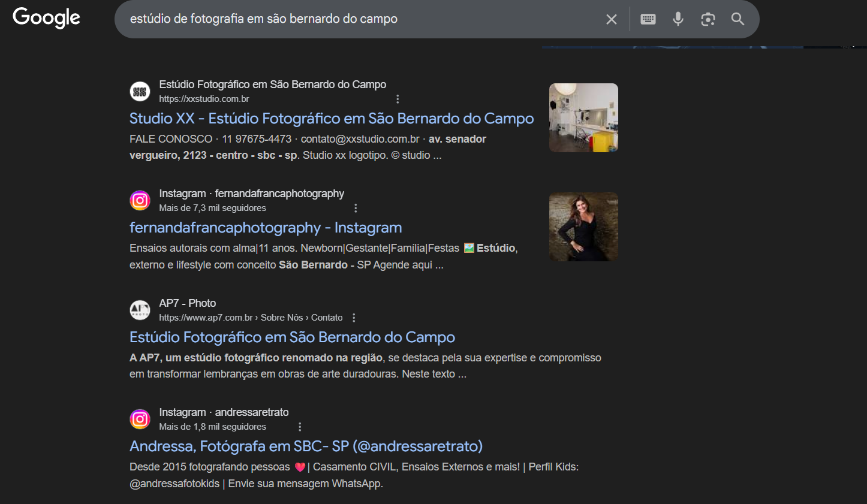Click the Studio XX site favicon
This screenshot has height=504, width=867.
tap(140, 92)
